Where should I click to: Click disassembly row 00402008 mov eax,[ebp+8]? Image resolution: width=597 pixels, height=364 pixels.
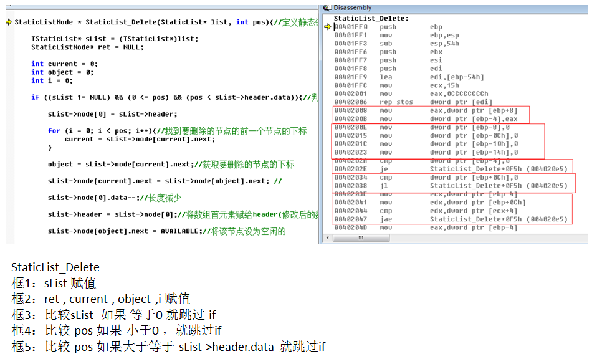click(426, 110)
